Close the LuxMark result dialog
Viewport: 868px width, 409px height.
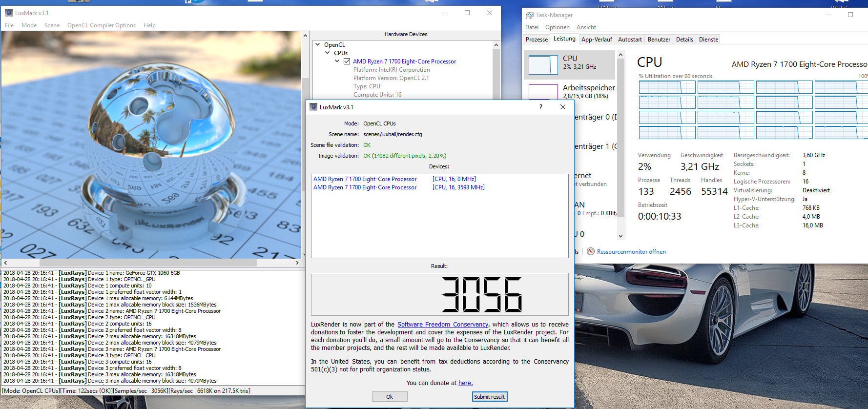point(563,107)
